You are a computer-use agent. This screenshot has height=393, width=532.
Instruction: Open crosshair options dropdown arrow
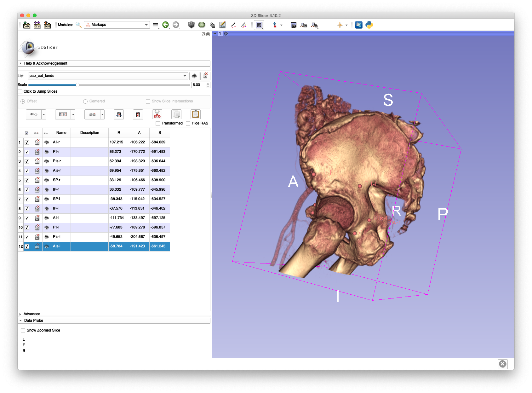point(346,25)
